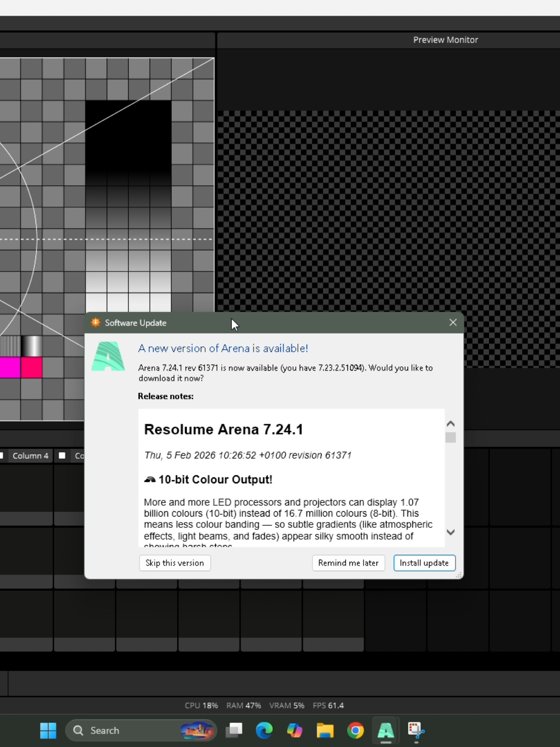Click the Preview Monitor panel title
560x747 pixels.
(x=445, y=40)
